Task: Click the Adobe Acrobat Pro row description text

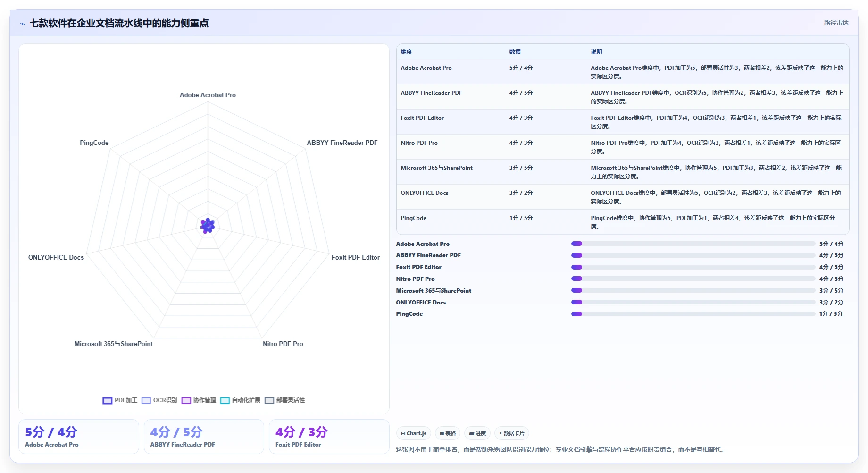Action: click(717, 72)
